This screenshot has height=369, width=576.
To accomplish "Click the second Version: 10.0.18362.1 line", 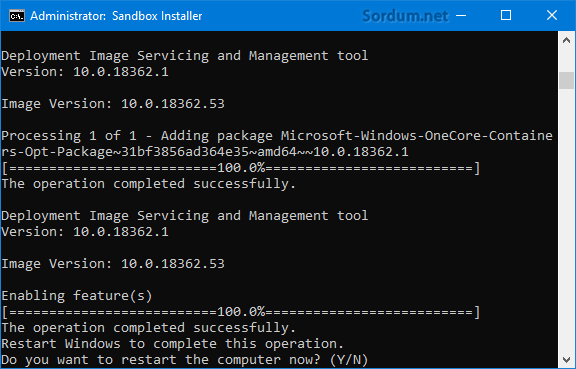I will pos(85,232).
